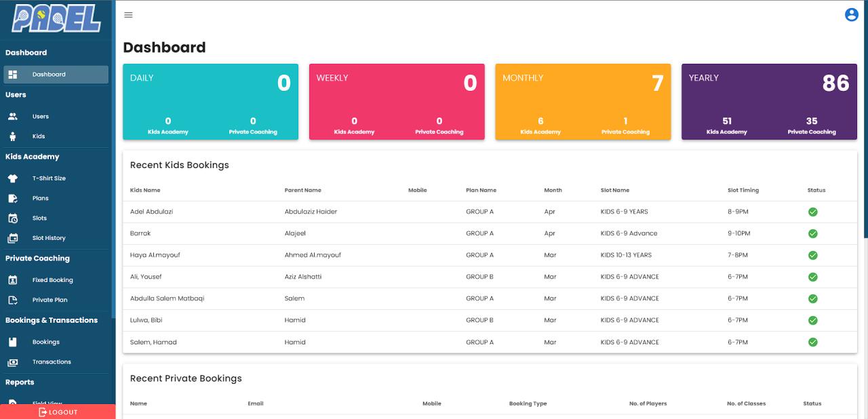Screen dimensions: 868x419
Task: Click the Fixed Booking calendar icon
Action: tap(13, 280)
